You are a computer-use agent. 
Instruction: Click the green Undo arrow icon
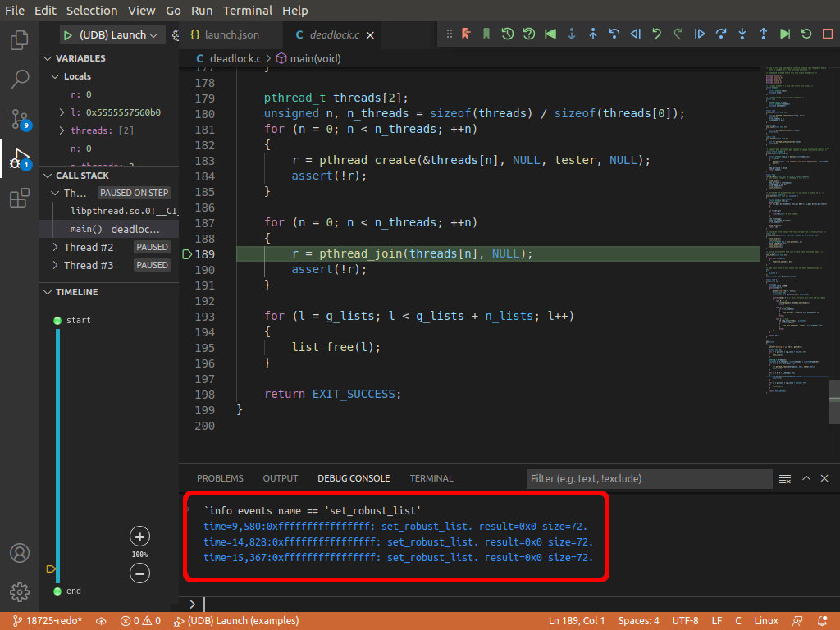click(657, 34)
